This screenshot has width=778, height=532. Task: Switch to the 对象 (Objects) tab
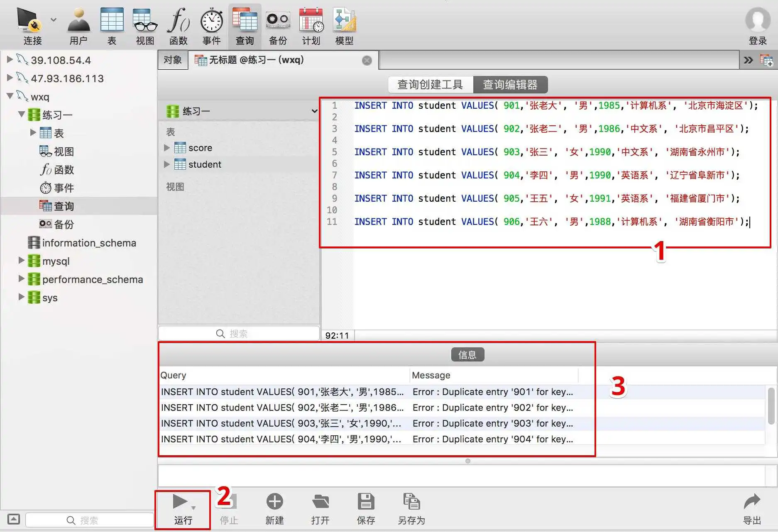tap(173, 60)
